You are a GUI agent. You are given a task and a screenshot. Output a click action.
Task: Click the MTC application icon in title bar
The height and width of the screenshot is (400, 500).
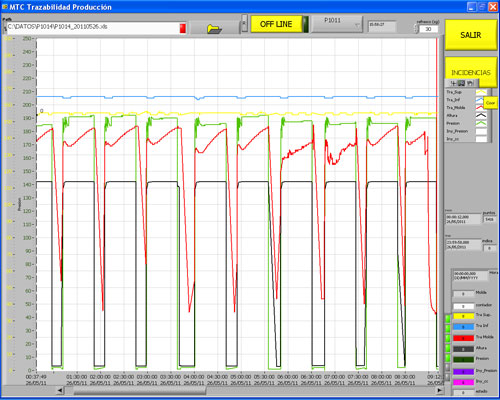[x=5, y=7]
